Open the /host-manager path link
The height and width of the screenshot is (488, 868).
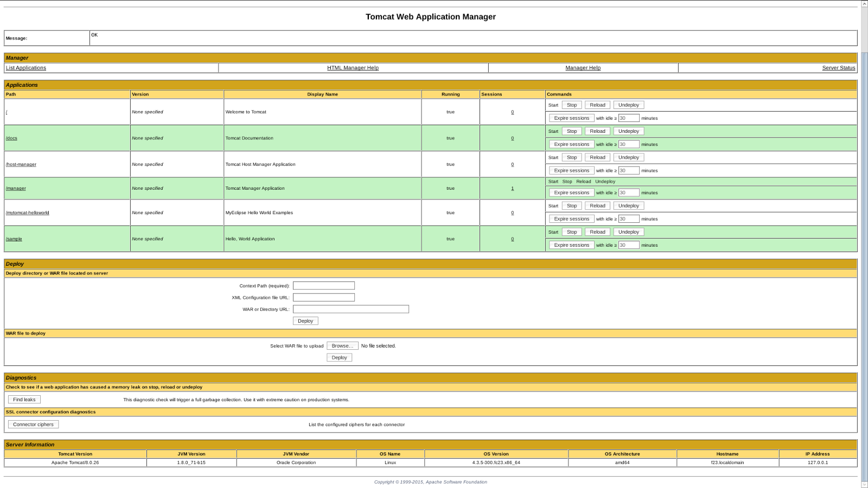coord(21,164)
